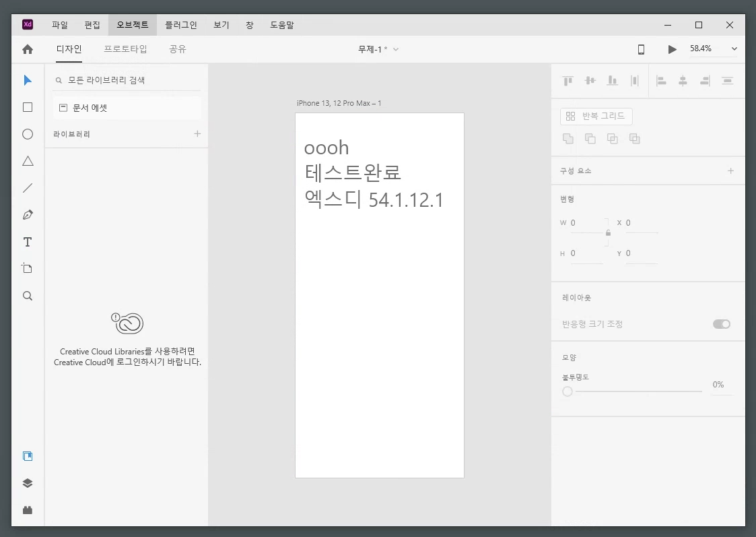Click the 문서 에셋 button
Viewport: 756px width, 537px height.
(x=127, y=108)
